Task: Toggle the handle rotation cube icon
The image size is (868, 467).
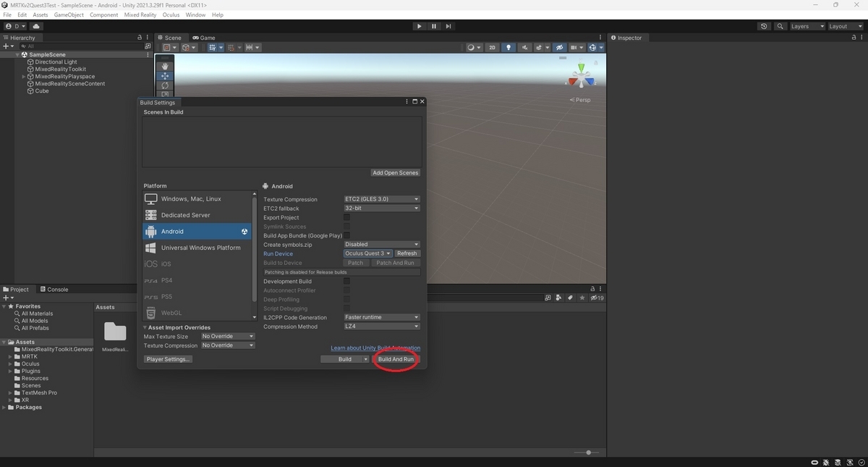Action: (x=189, y=48)
